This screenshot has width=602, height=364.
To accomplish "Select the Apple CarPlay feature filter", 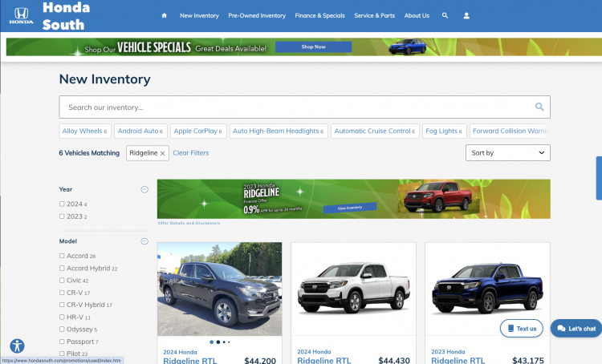I will point(198,131).
